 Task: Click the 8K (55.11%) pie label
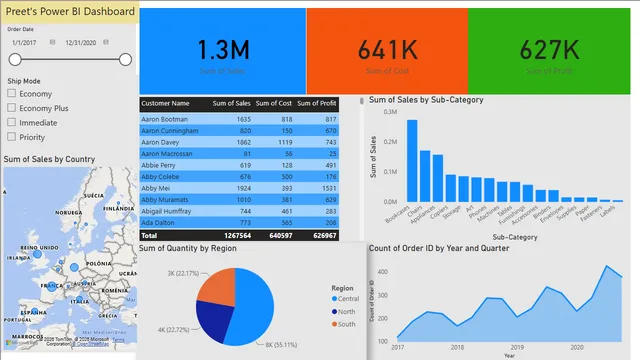[281, 345]
